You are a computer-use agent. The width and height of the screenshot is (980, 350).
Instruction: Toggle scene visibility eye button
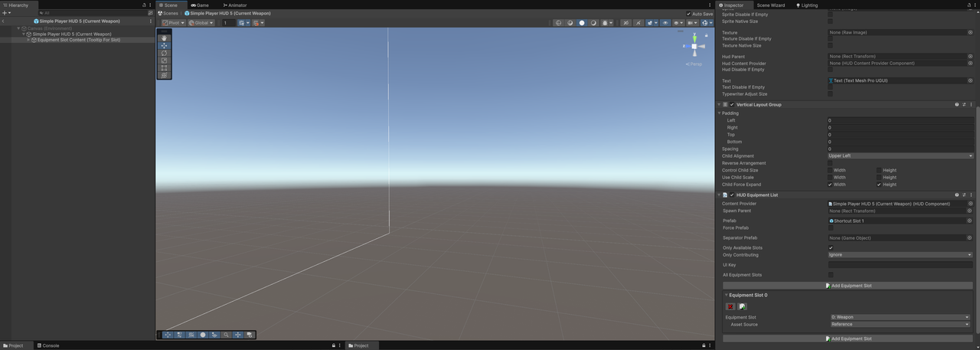665,23
